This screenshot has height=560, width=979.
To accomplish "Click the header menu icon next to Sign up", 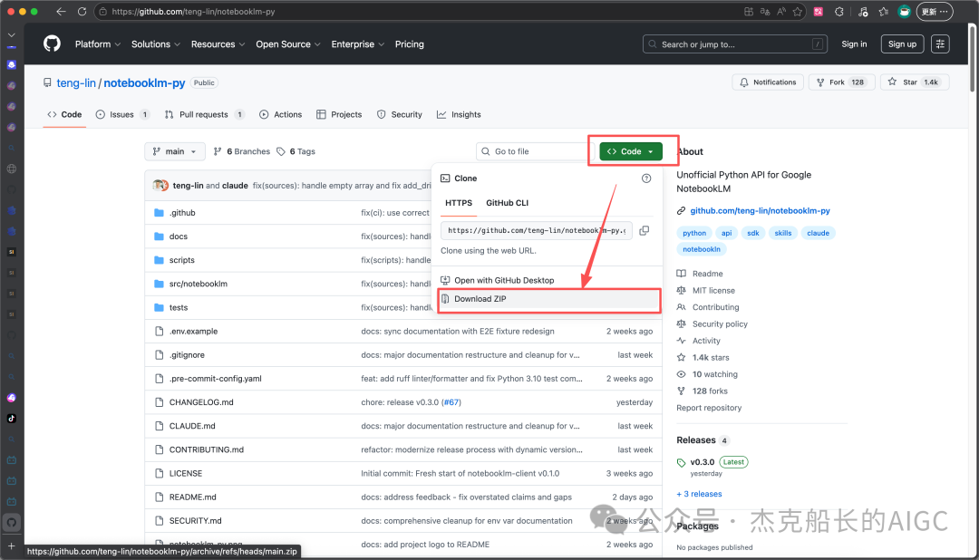I will coord(940,43).
